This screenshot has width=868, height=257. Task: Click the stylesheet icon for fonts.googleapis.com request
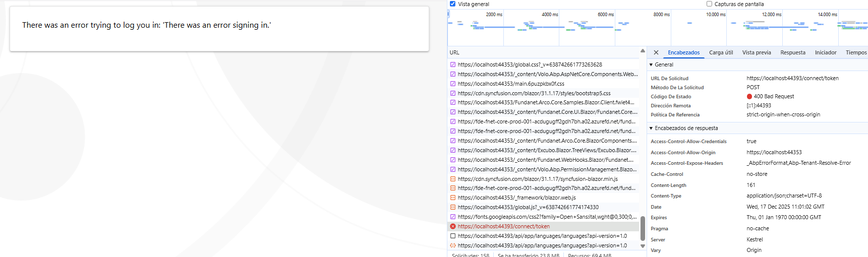tap(452, 217)
